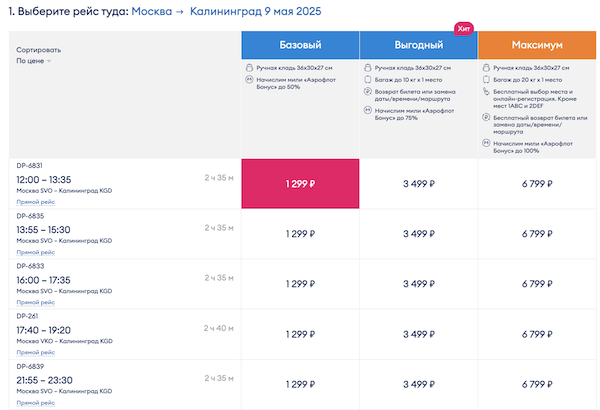Click hand luggage icon under Базовый tariff
This screenshot has height=410, width=600.
(248, 68)
